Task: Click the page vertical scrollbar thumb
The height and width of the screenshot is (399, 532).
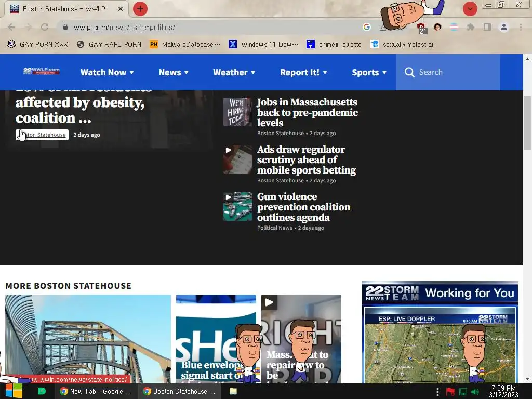Action: coord(527,123)
